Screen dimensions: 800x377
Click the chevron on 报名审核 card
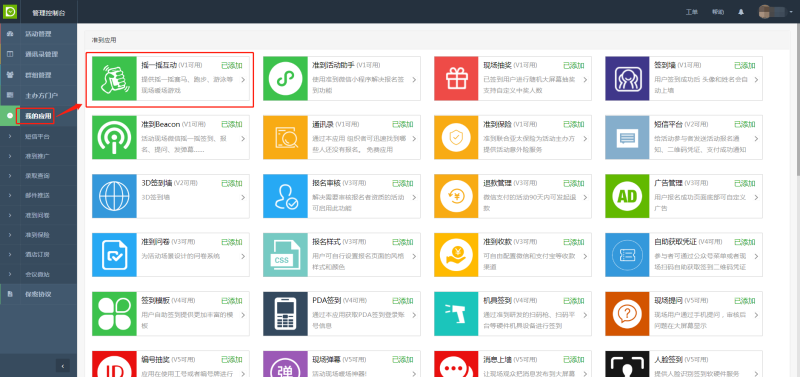tap(414, 197)
